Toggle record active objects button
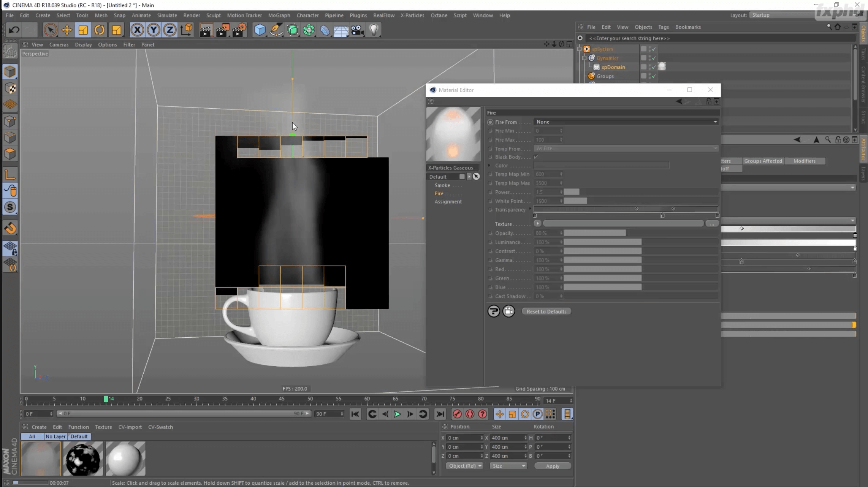The height and width of the screenshot is (487, 868). click(x=457, y=414)
